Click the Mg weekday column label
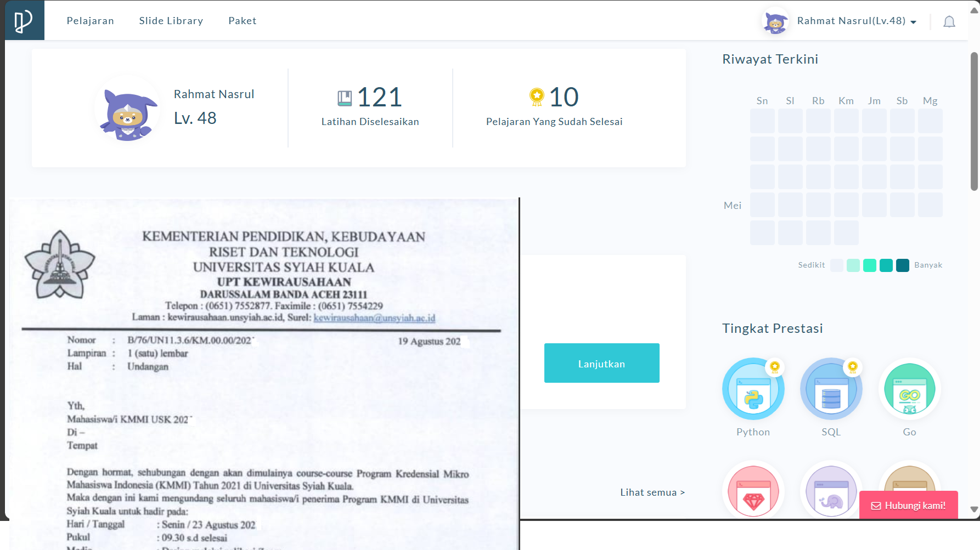 coord(930,101)
